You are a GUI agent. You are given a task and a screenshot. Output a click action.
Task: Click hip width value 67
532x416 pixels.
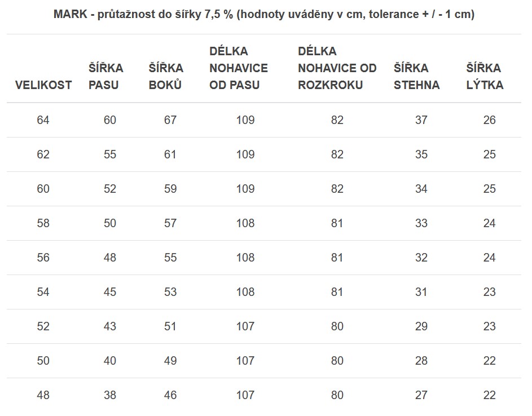170,120
